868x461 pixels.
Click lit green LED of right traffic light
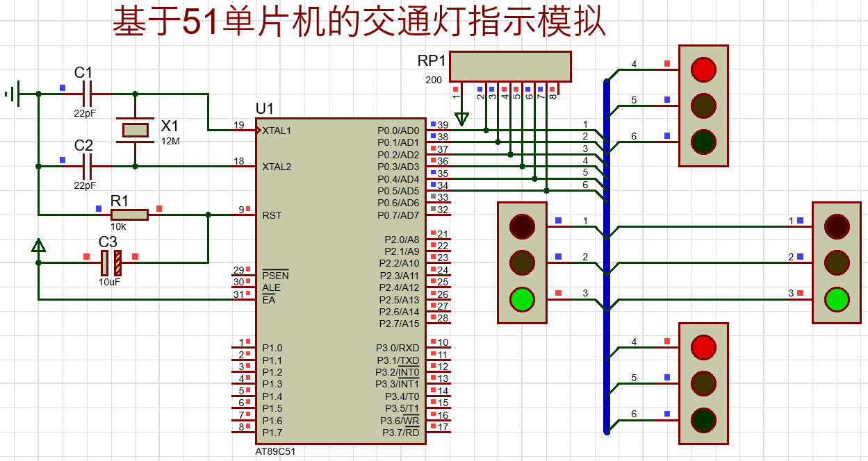coord(837,299)
